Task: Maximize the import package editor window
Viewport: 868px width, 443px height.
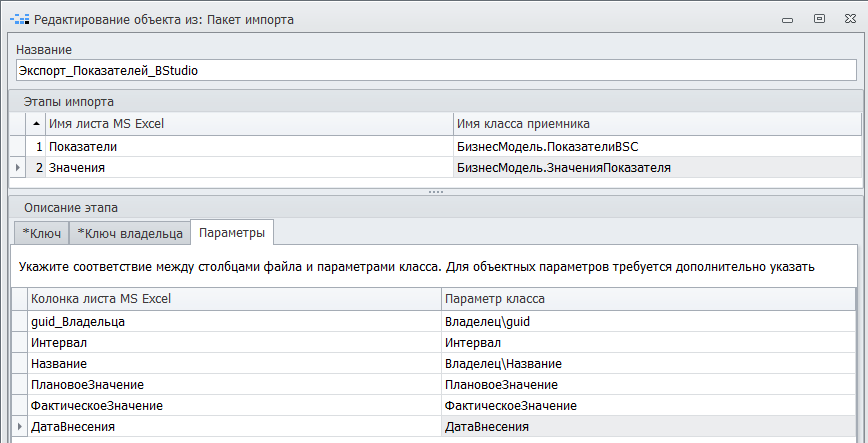Action: tap(818, 18)
